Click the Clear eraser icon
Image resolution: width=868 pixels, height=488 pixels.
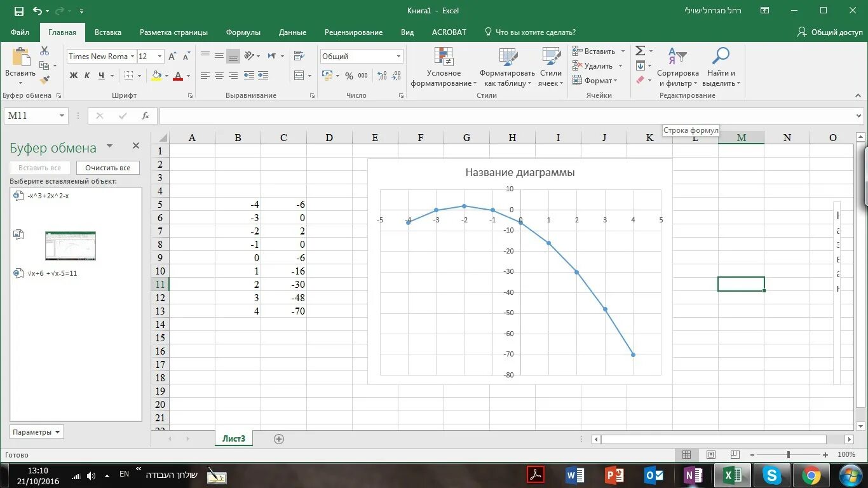click(641, 80)
